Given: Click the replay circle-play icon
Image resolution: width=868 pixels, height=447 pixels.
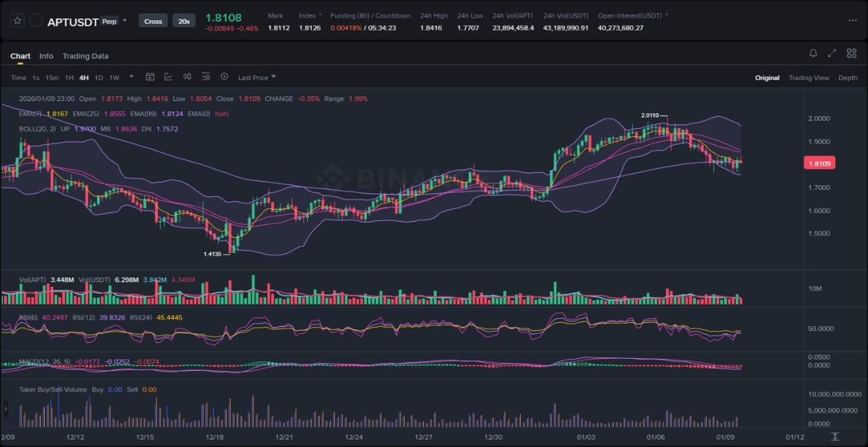Looking at the screenshot, I should (x=224, y=77).
